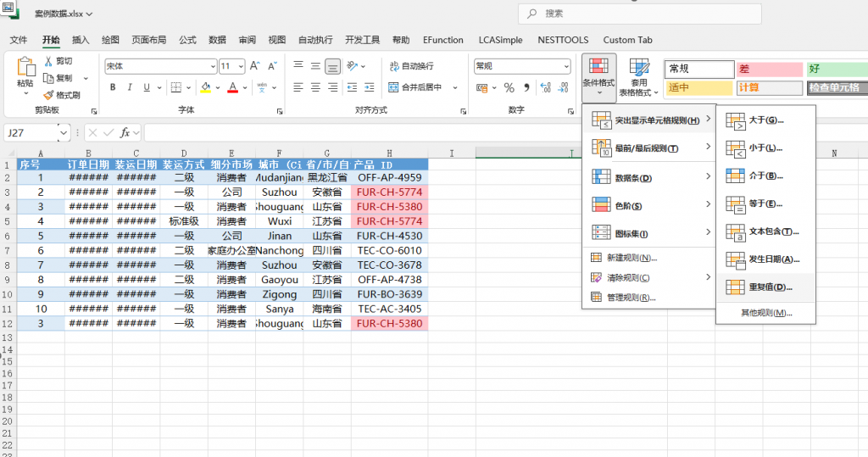Open the font name 宋体 dropdown
Screen dimensions: 868x457
(x=213, y=66)
